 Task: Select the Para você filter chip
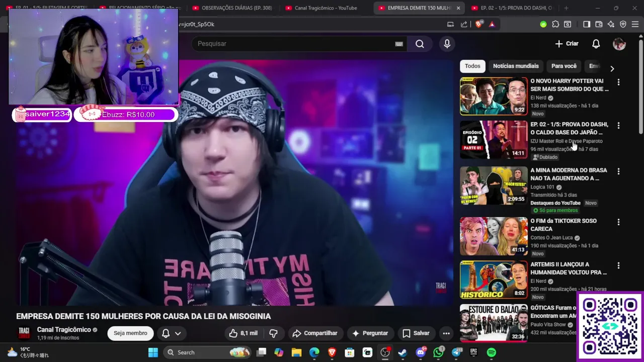(x=564, y=66)
